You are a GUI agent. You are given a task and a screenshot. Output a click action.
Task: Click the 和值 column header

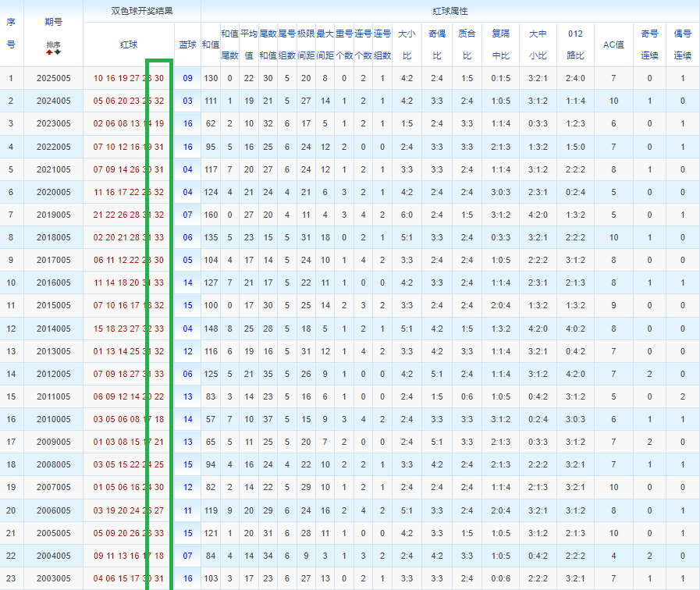coord(210,44)
